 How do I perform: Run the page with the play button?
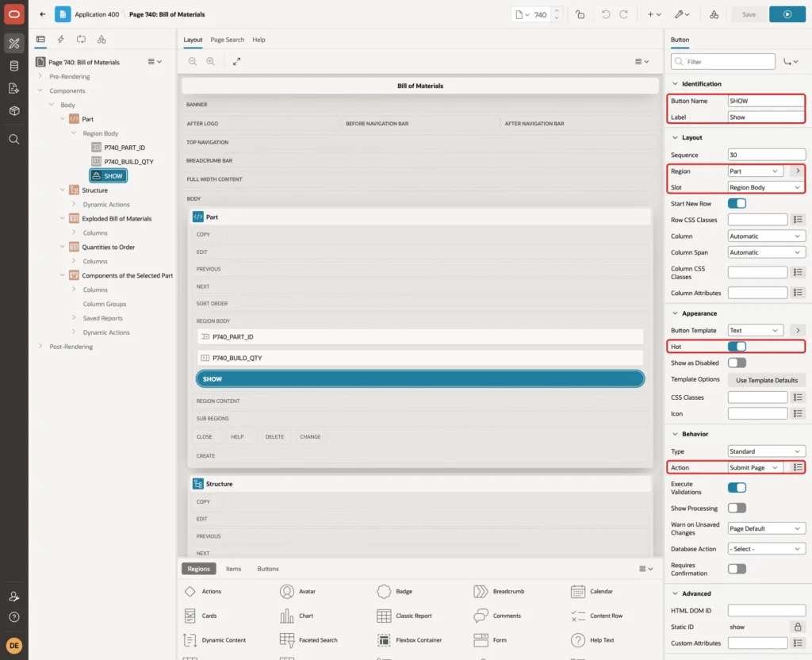pyautogui.click(x=787, y=14)
